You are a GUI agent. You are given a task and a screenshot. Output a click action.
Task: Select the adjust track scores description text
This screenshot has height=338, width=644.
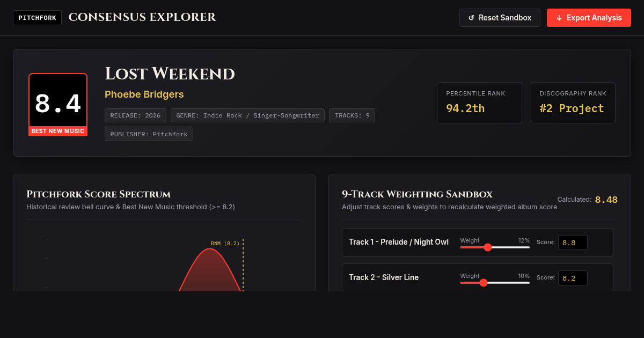click(449, 207)
